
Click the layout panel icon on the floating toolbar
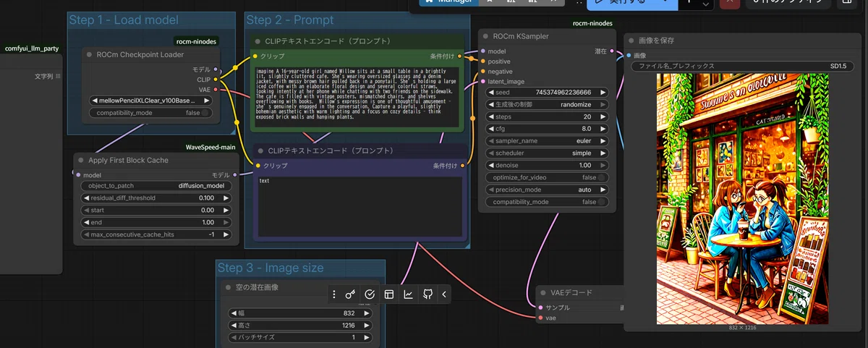(x=389, y=294)
